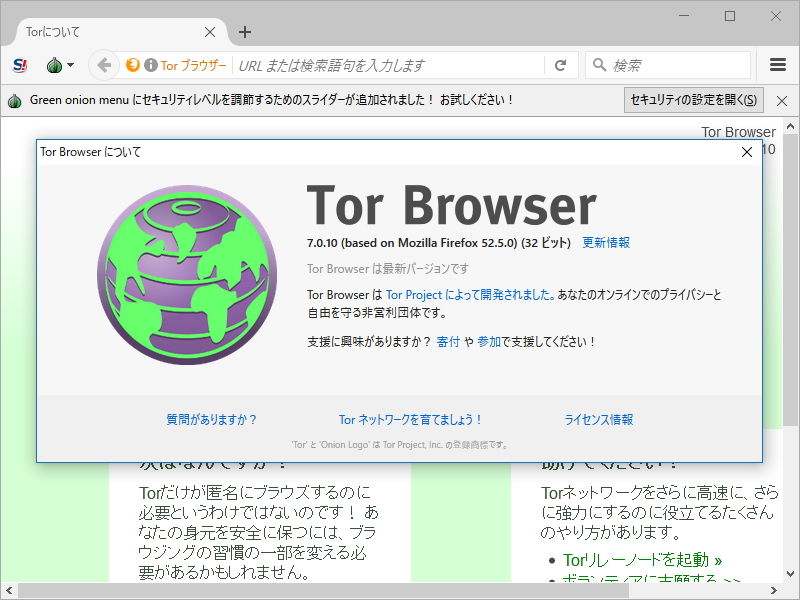Click the S! NoScript icon in toolbar

tap(20, 65)
